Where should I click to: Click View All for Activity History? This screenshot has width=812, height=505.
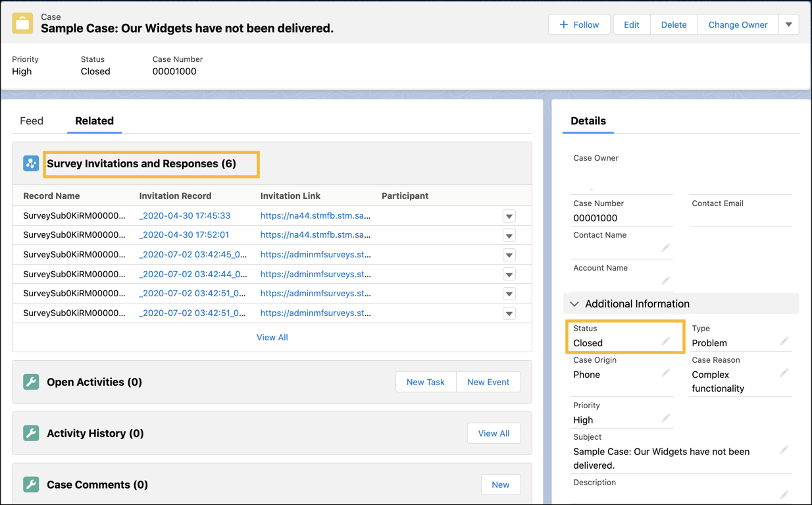point(494,433)
